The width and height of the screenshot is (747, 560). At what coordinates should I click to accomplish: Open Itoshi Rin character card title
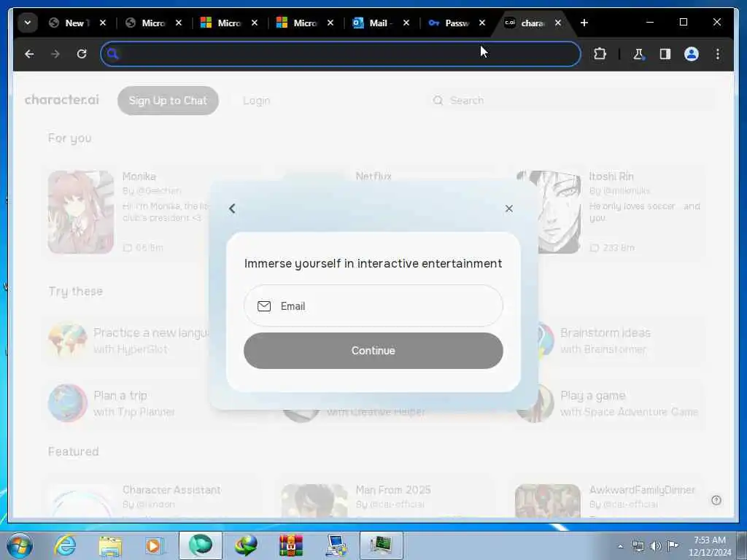pos(611,176)
